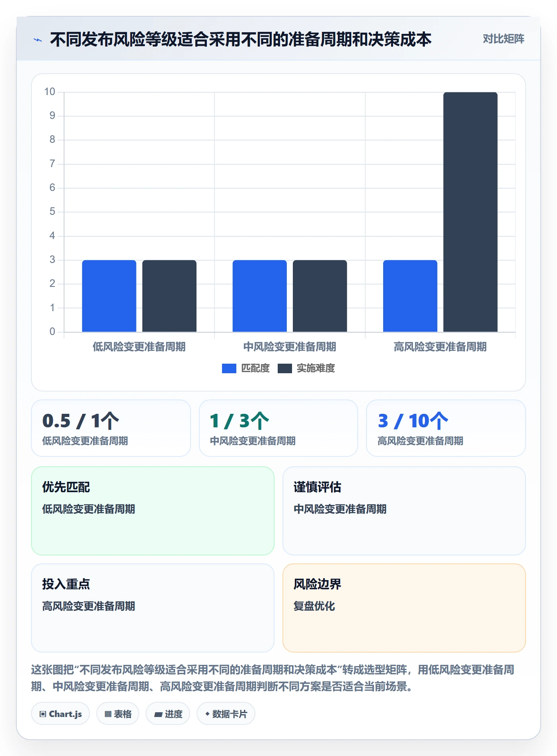
Task: Click the 复盘优化 text in the risk card
Action: coord(314,606)
